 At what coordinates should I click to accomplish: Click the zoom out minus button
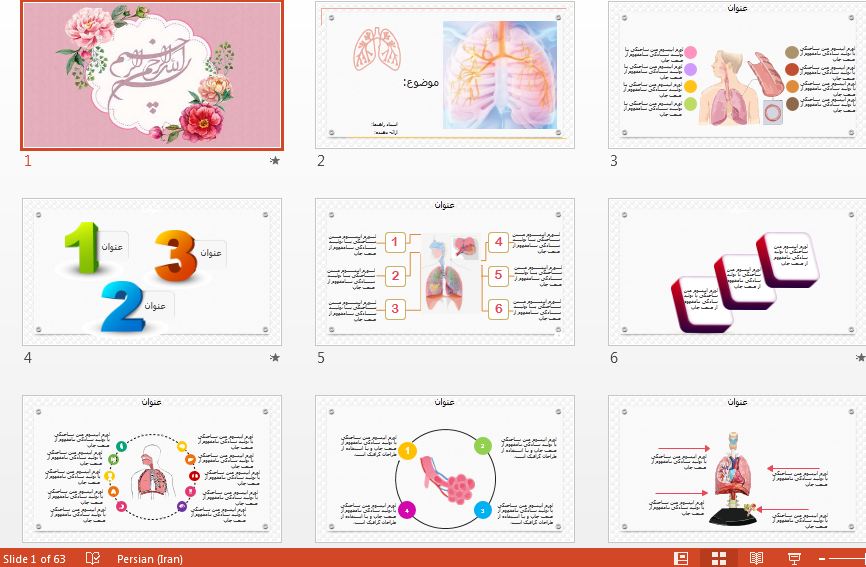823,558
